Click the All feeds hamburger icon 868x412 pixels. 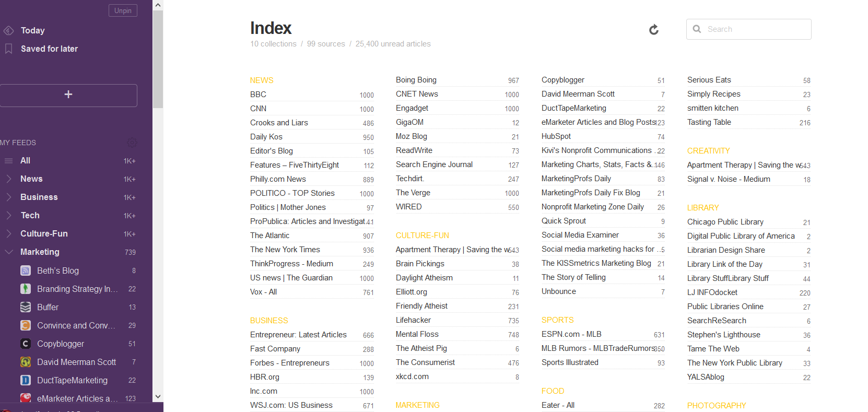8,161
